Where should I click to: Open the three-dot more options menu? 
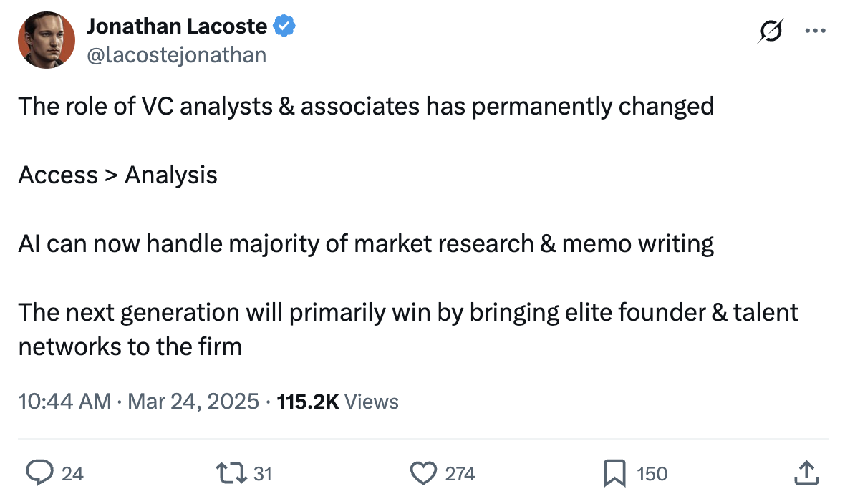(815, 31)
